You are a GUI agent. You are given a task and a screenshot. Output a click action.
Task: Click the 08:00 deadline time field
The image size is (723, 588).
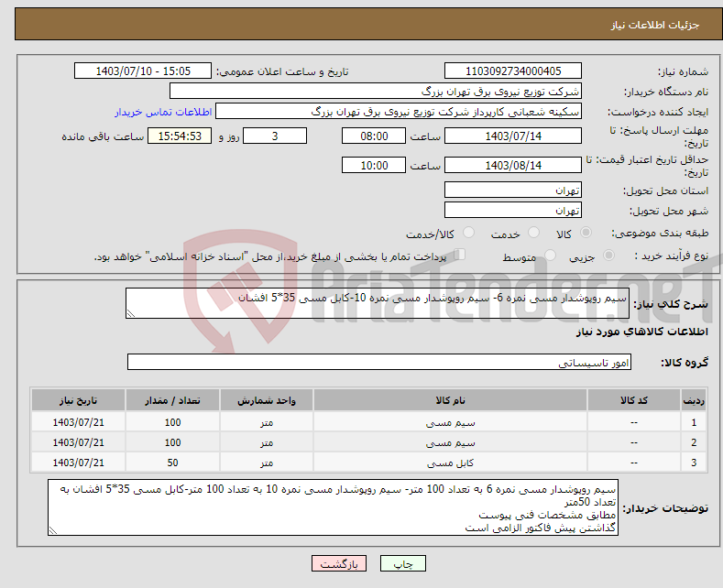tap(374, 136)
